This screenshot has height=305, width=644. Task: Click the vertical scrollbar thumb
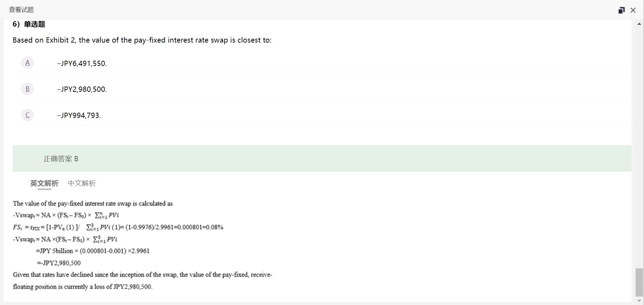(x=639, y=282)
